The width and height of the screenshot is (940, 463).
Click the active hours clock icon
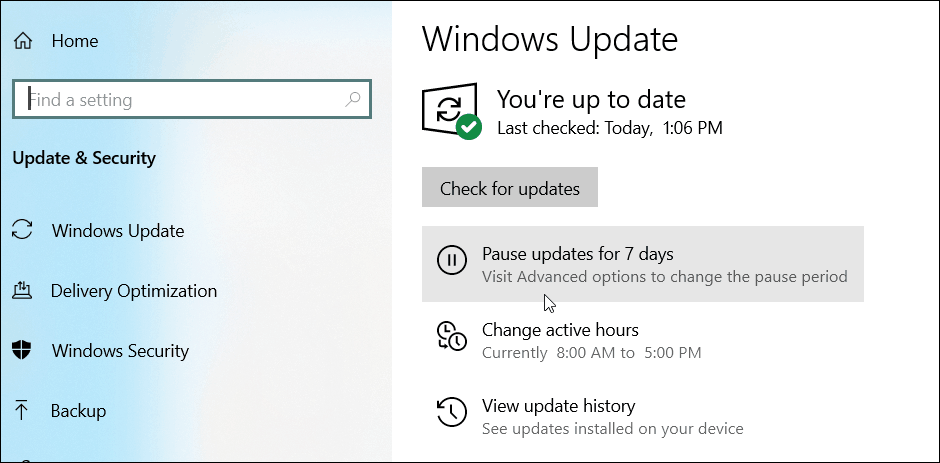click(x=451, y=336)
